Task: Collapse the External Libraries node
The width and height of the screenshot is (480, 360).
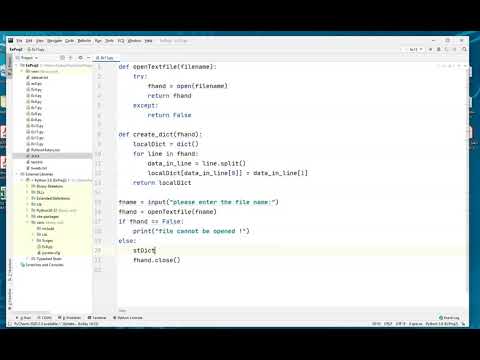Action: point(17,174)
